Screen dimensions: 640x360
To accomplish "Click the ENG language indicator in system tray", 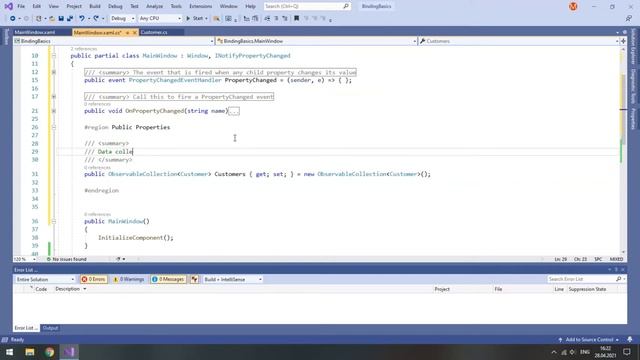I will click(x=584, y=352).
